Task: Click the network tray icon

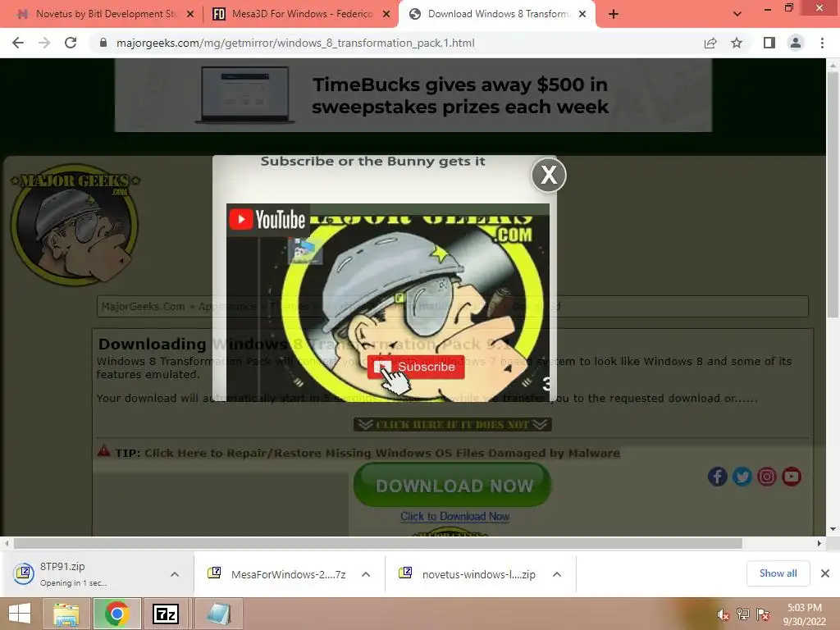Action: [743, 614]
